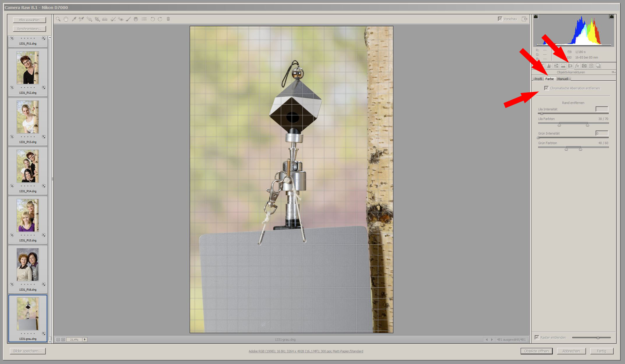Image resolution: width=625 pixels, height=364 pixels.
Task: Open the Effects fx panel
Action: (x=577, y=66)
